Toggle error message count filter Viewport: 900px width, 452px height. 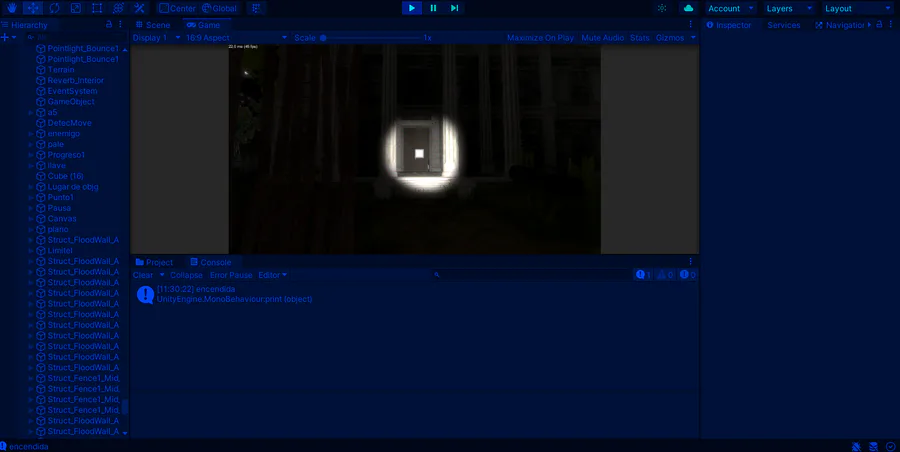[x=687, y=275]
